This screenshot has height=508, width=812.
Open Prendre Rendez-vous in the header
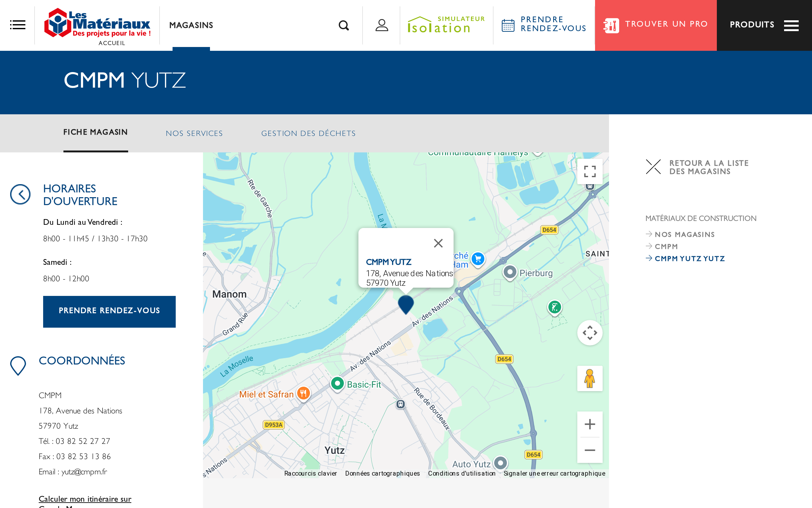coord(553,24)
